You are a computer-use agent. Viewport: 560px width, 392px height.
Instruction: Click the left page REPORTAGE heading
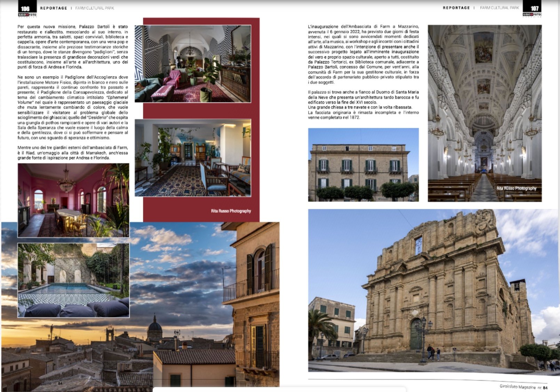(x=54, y=8)
